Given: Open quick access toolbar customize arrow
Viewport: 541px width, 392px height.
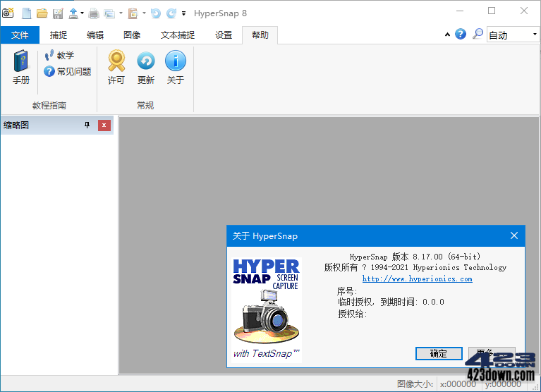Looking at the screenshot, I should point(183,14).
